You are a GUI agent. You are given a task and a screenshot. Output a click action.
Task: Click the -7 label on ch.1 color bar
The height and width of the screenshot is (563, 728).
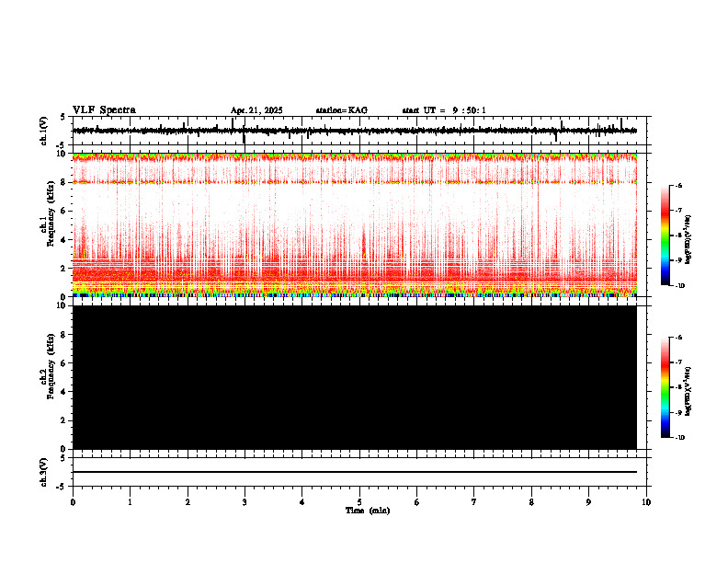tap(678, 211)
